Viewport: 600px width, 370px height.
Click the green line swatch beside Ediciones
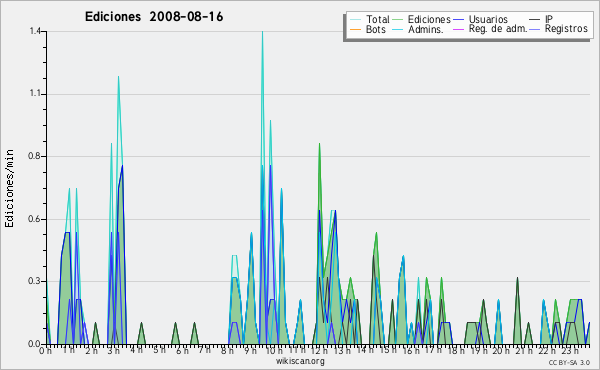(x=398, y=20)
